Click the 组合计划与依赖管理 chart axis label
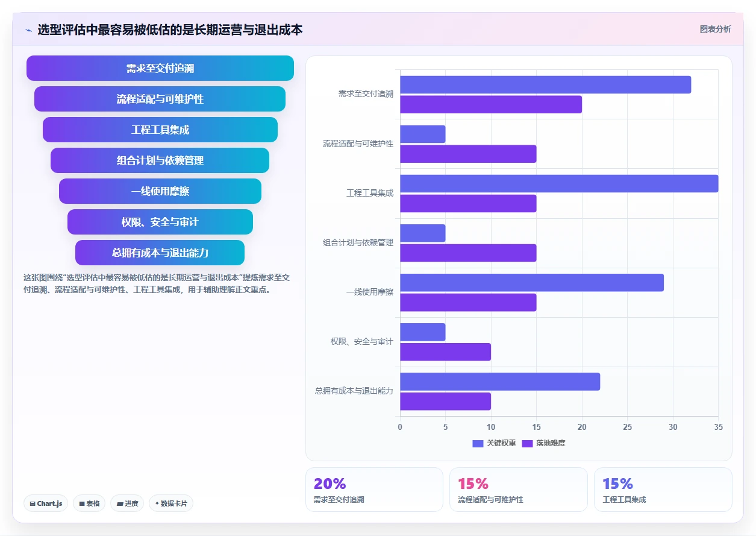The height and width of the screenshot is (536, 756). click(358, 242)
